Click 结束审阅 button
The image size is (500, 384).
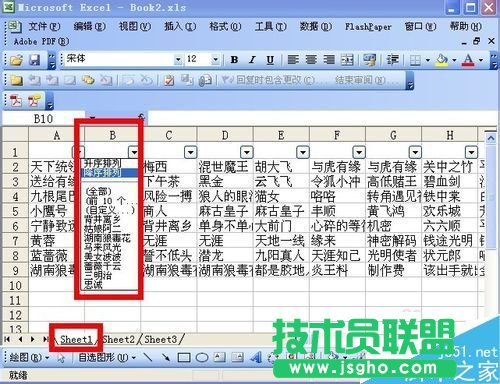coord(366,80)
